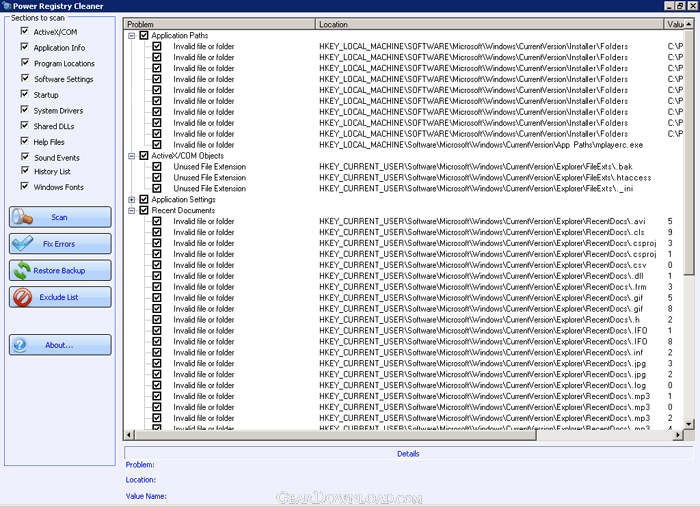Screen dimensions: 700x507
Task: Toggle the Startup checkbox
Action: click(x=25, y=94)
